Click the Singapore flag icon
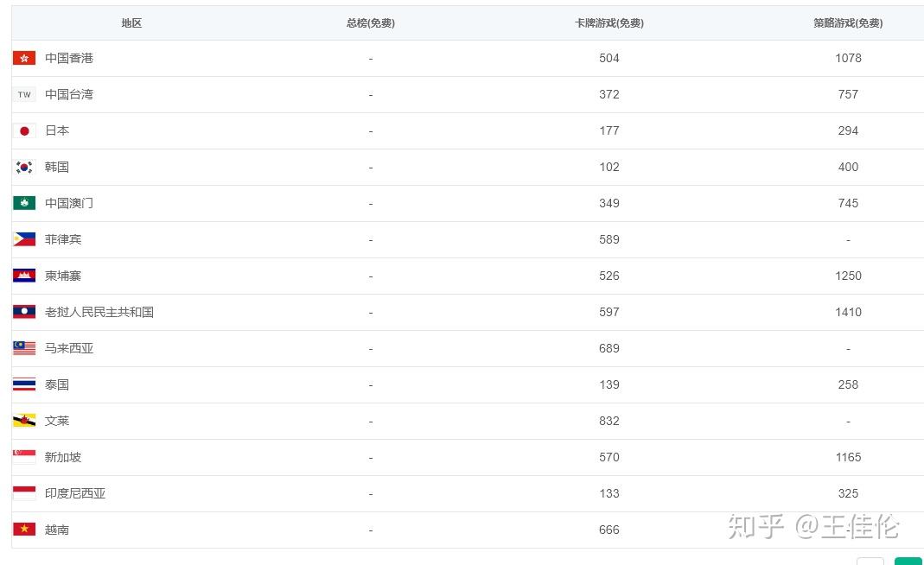 [24, 457]
